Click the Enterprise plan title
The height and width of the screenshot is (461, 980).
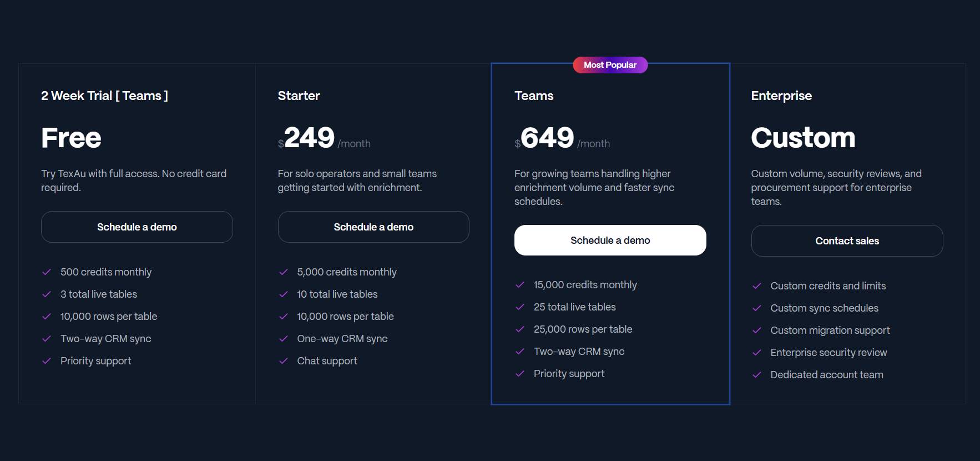point(781,96)
